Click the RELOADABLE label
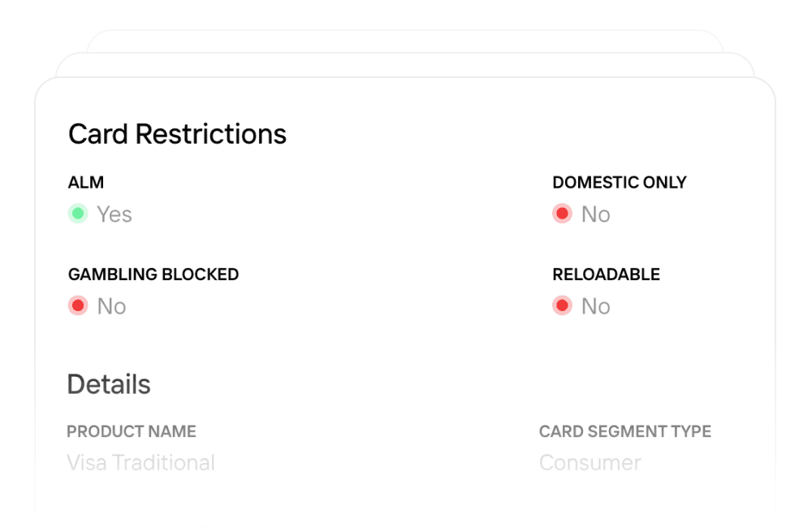Image resolution: width=812 pixels, height=528 pixels. (606, 275)
